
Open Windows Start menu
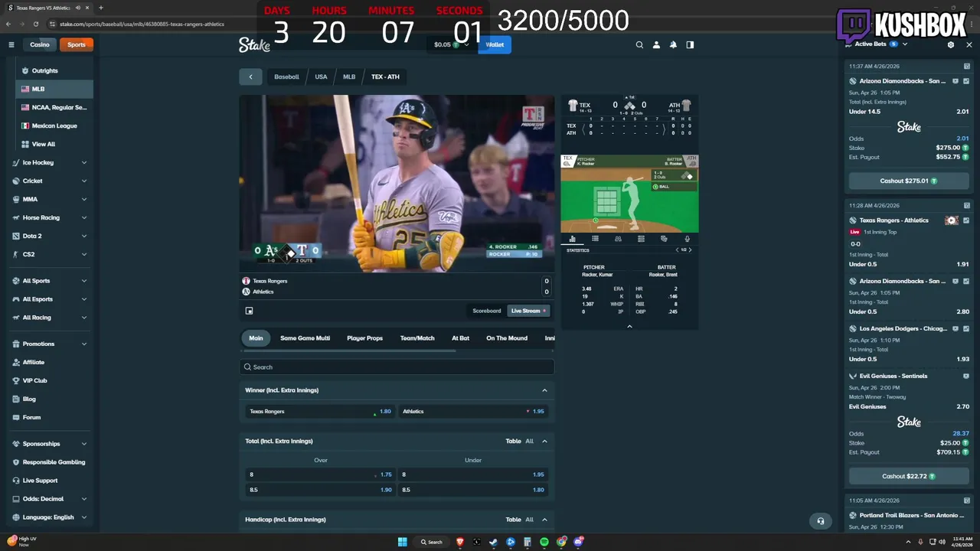pos(402,542)
